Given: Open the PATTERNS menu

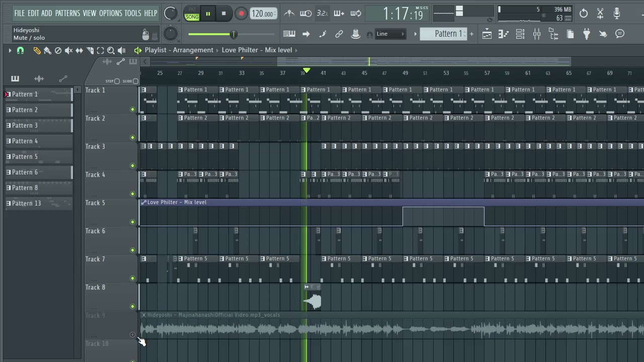Looking at the screenshot, I should pyautogui.click(x=67, y=13).
